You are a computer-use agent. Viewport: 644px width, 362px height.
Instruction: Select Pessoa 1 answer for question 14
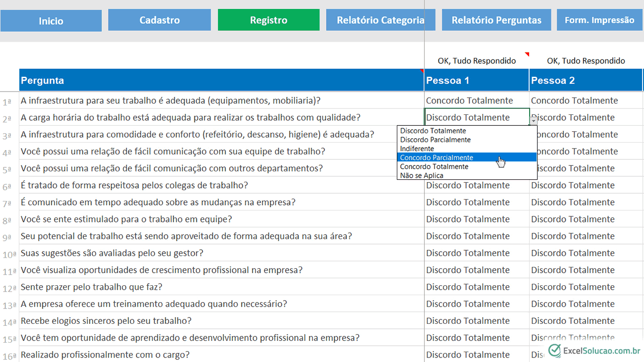(477, 321)
